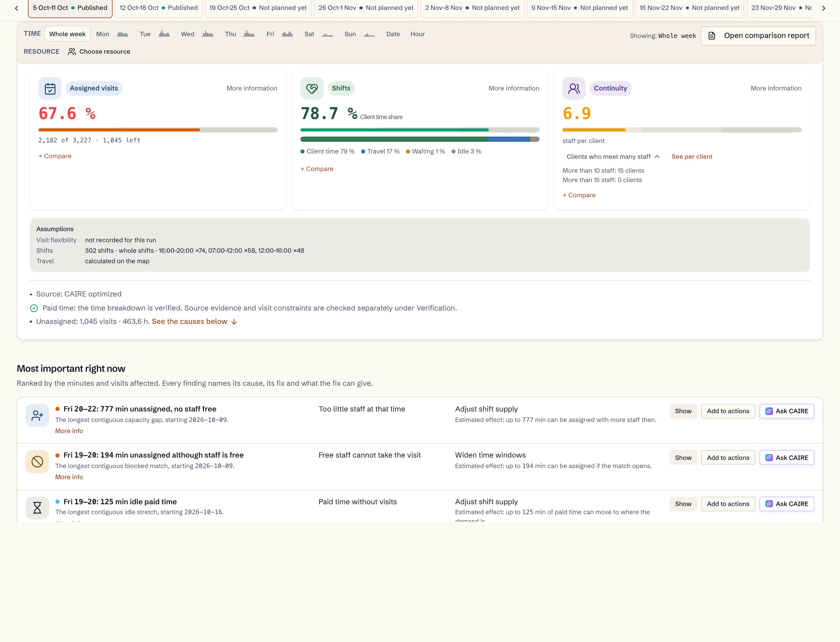Screen dimensions: 840x642
Task: Switch time filter to Mon
Action: 103,34
